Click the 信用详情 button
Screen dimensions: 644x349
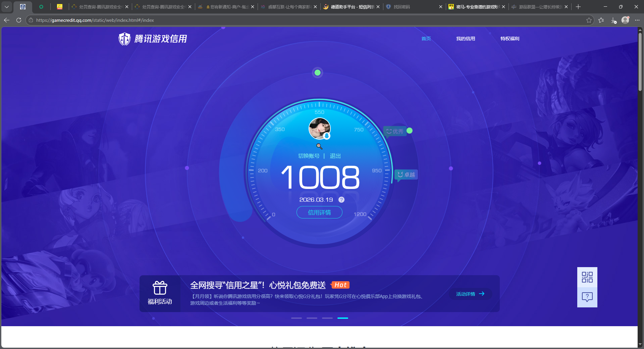coord(319,212)
